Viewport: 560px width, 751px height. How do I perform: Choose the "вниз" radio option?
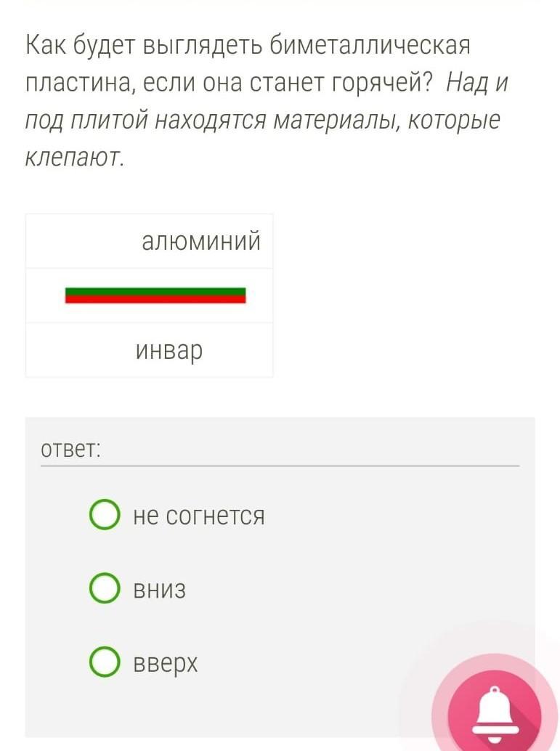tap(104, 588)
